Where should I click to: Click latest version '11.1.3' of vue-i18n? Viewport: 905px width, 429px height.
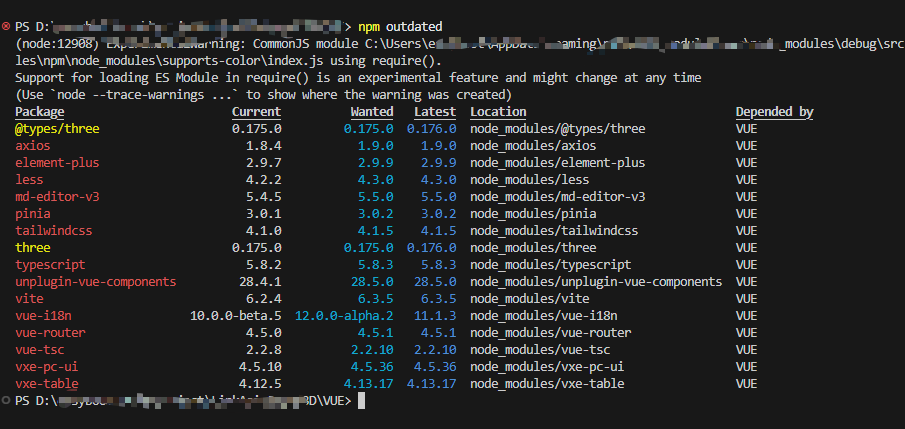click(x=435, y=316)
